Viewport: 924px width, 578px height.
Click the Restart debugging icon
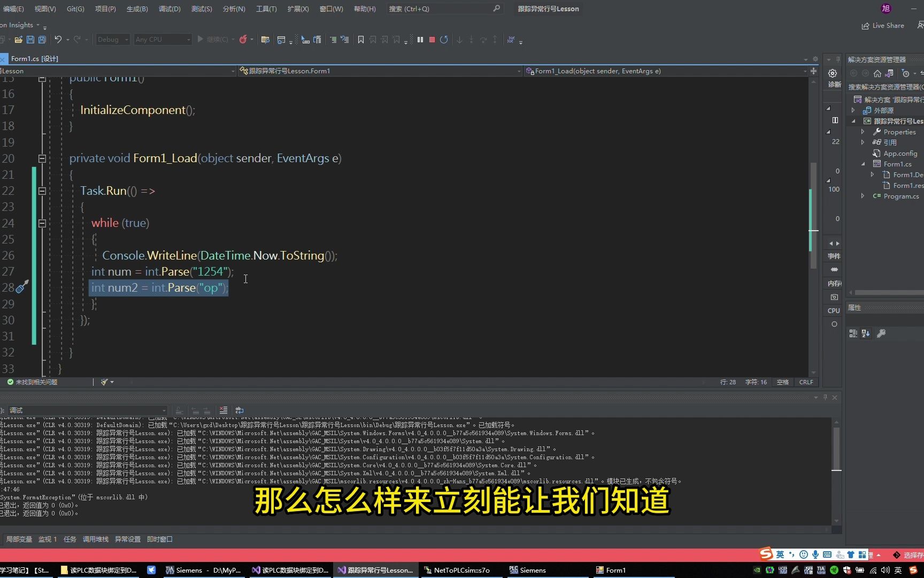tap(444, 39)
